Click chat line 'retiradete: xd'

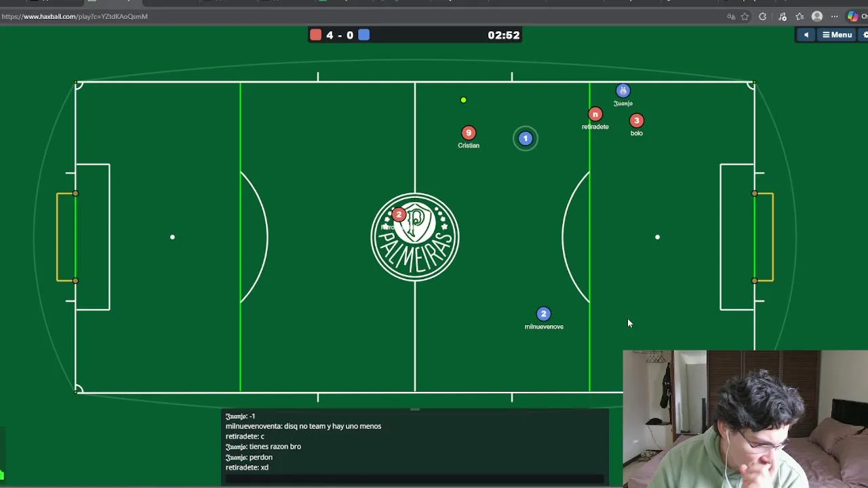(247, 468)
